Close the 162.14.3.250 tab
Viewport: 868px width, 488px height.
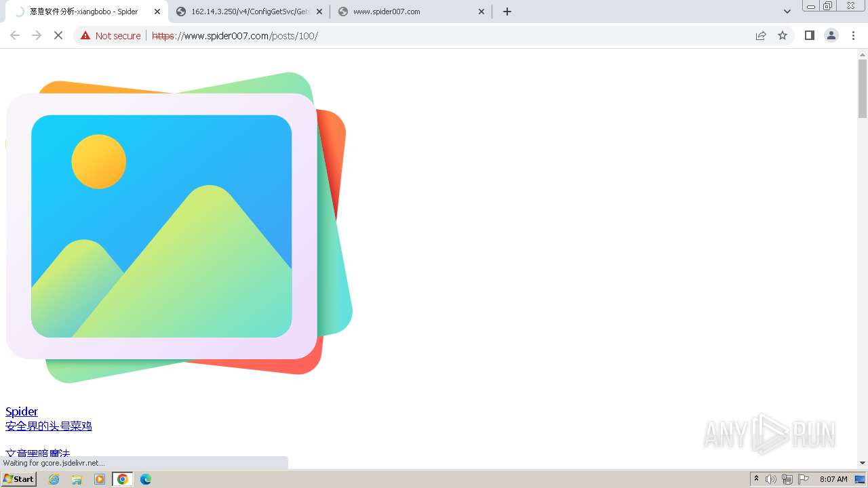point(319,12)
